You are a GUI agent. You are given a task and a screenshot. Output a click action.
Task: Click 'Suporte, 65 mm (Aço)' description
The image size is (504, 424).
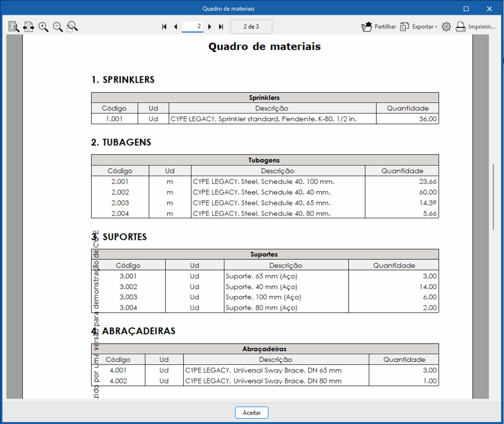261,276
